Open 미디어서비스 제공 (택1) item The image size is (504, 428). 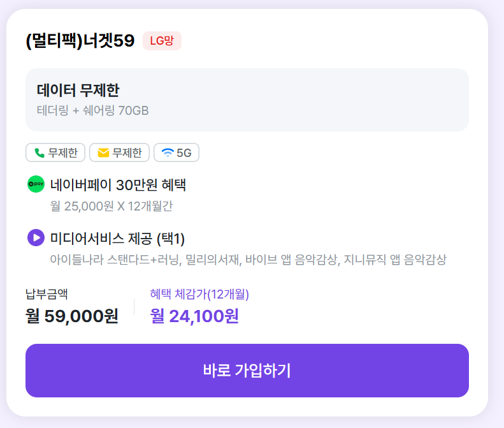(x=117, y=239)
